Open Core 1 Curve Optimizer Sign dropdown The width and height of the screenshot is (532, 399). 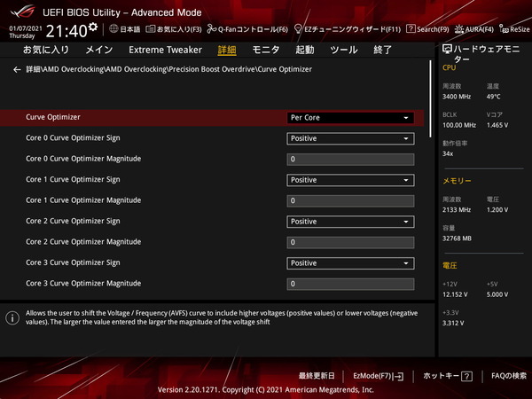click(350, 180)
